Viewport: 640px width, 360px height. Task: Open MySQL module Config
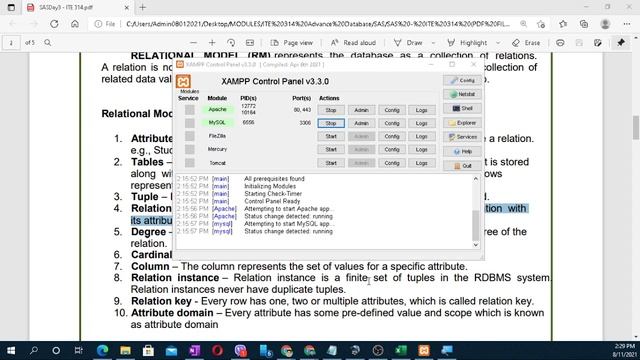[392, 123]
